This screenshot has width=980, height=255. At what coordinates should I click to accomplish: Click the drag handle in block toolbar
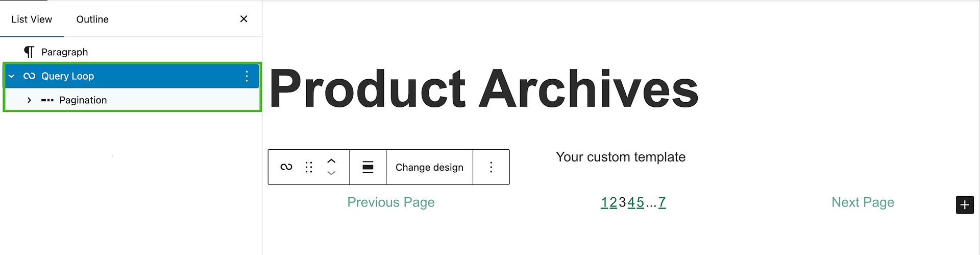pos(309,167)
